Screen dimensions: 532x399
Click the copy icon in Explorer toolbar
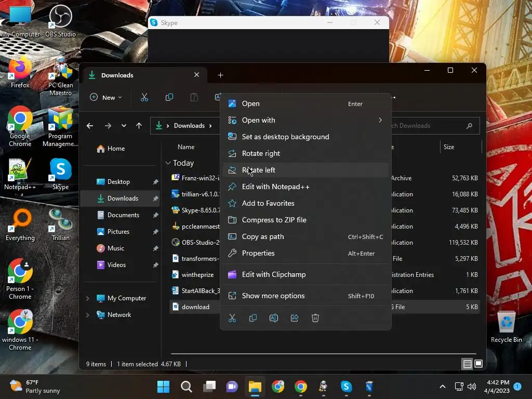pyautogui.click(x=169, y=97)
